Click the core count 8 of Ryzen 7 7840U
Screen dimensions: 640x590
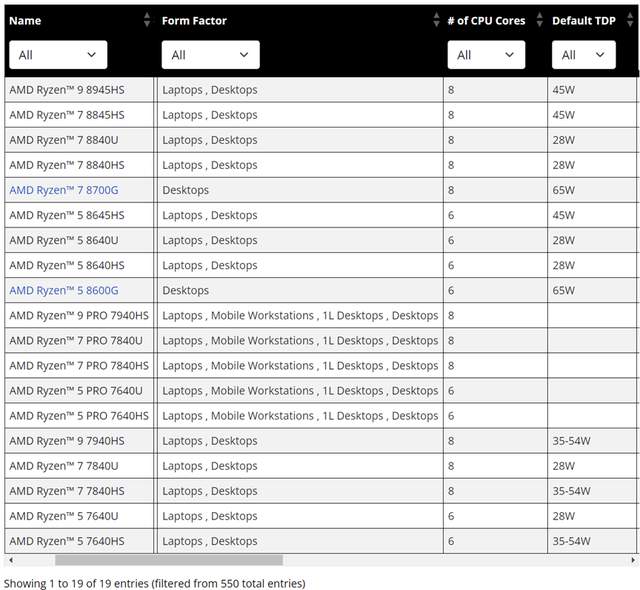(x=451, y=466)
